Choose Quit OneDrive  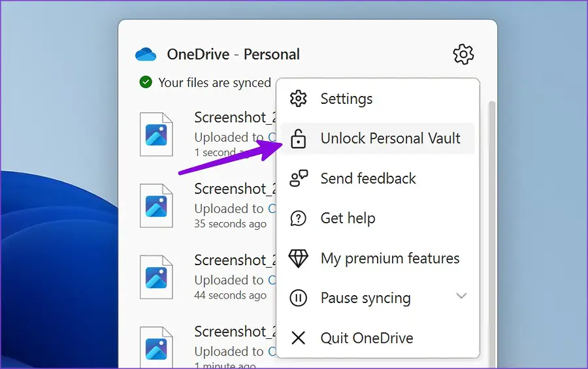(367, 338)
